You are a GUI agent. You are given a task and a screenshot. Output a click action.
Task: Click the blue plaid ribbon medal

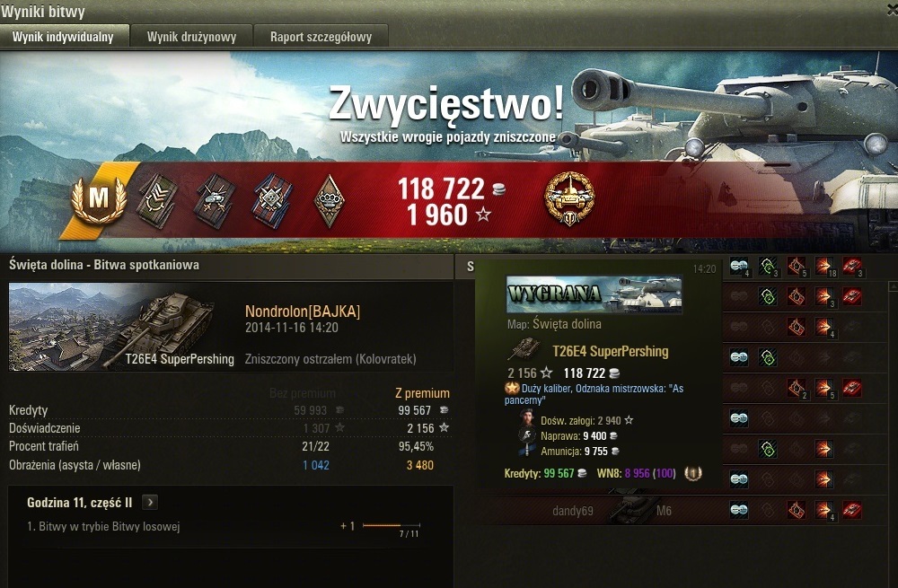(272, 200)
